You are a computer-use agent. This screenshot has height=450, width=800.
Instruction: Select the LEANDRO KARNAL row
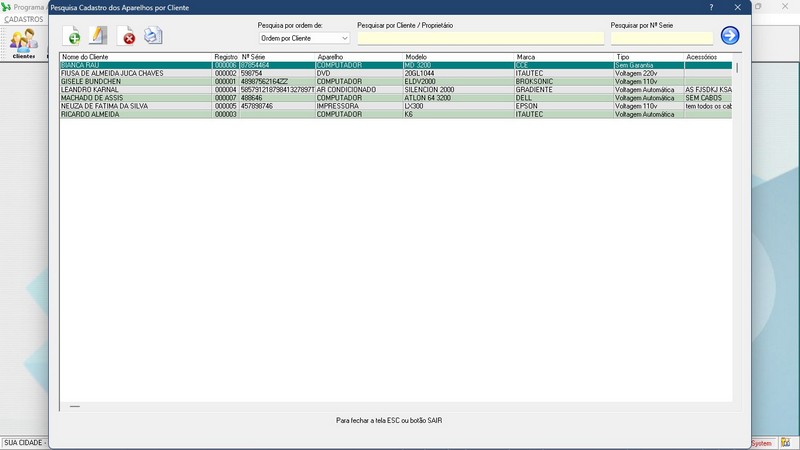click(135, 90)
